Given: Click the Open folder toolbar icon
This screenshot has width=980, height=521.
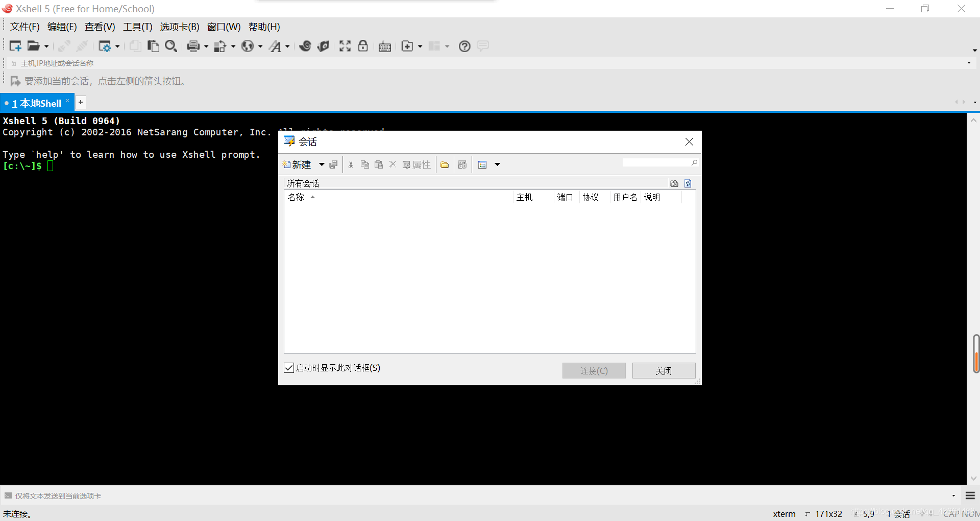Looking at the screenshot, I should [x=33, y=46].
